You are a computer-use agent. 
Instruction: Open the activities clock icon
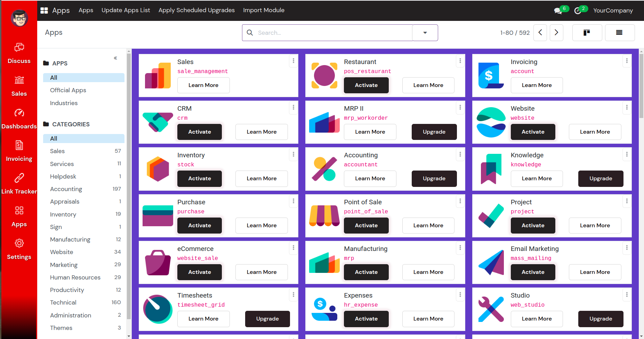tap(578, 10)
